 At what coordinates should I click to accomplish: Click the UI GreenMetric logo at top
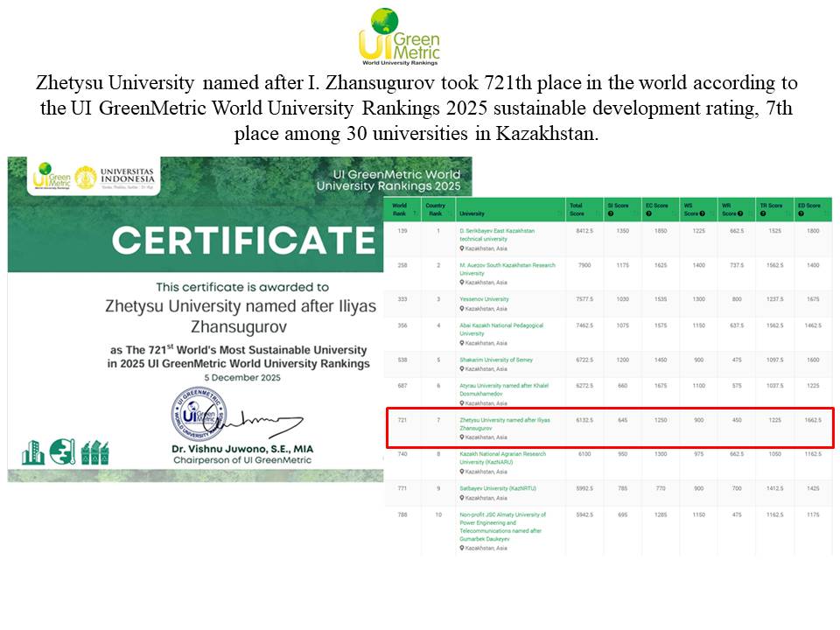[399, 37]
